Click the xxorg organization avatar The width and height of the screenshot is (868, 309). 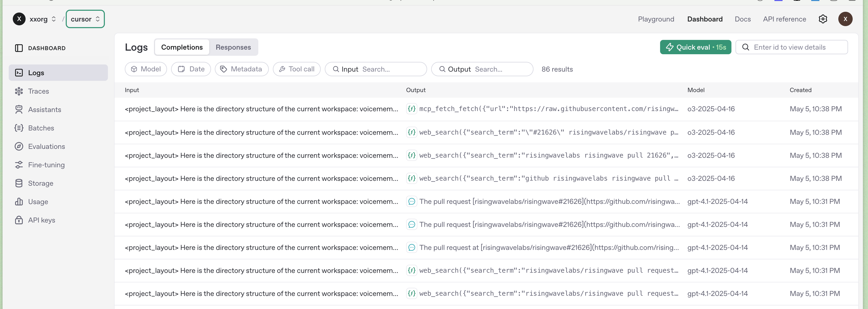19,19
